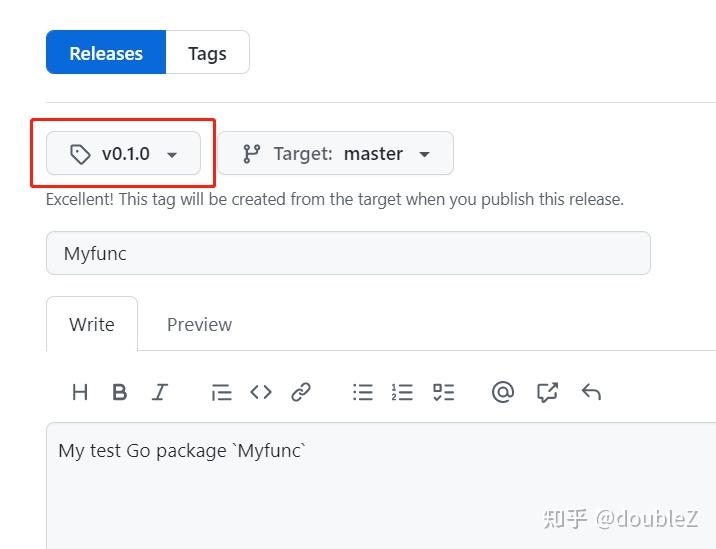Open the v0.1.0 tag dropdown

(x=124, y=154)
